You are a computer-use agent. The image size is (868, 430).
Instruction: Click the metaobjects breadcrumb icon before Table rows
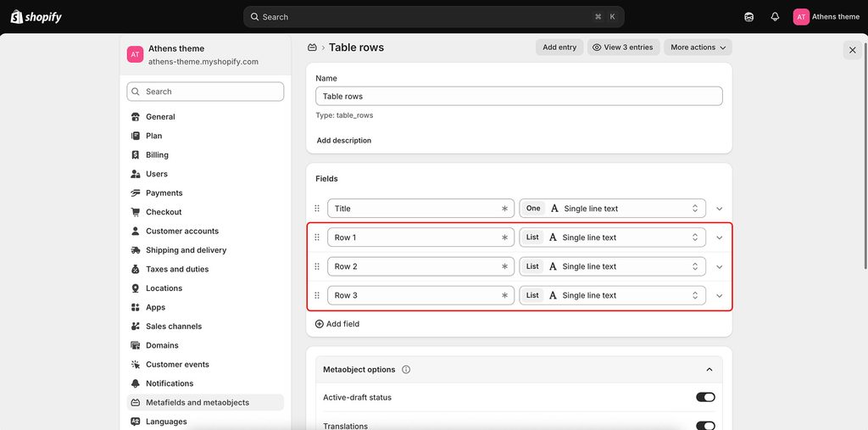click(x=312, y=47)
